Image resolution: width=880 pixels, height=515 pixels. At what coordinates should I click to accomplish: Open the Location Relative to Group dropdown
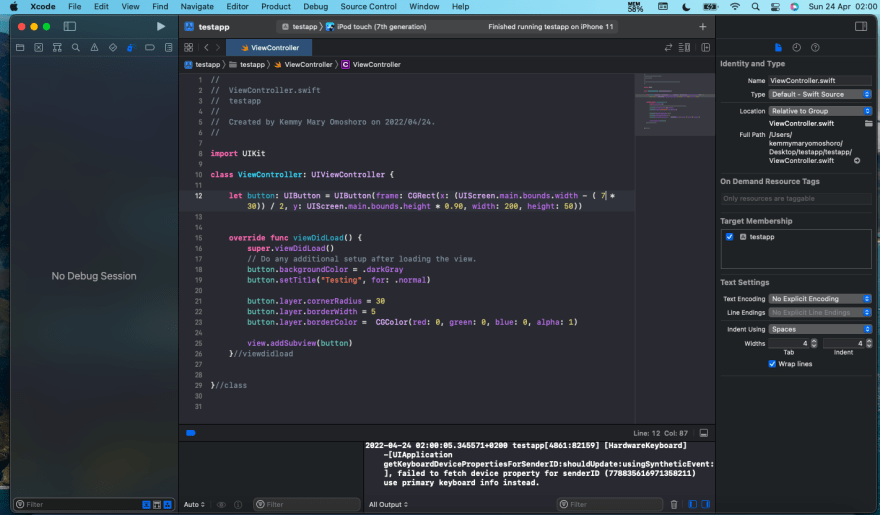[x=820, y=111]
